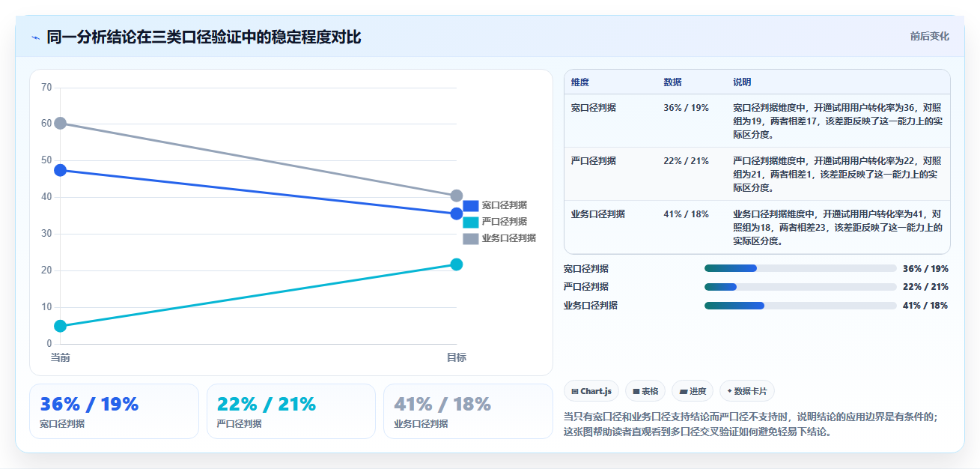The width and height of the screenshot is (980, 469).
Task: Click the 严口径判据 legend label
Action: [504, 222]
